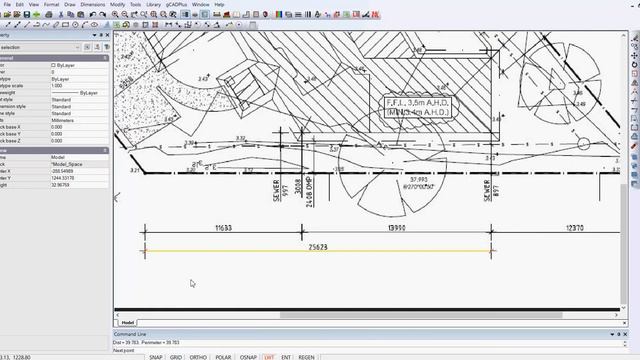This screenshot has width=640, height=360.
Task: Open the selection dropdown in Property panel
Action: (77, 47)
